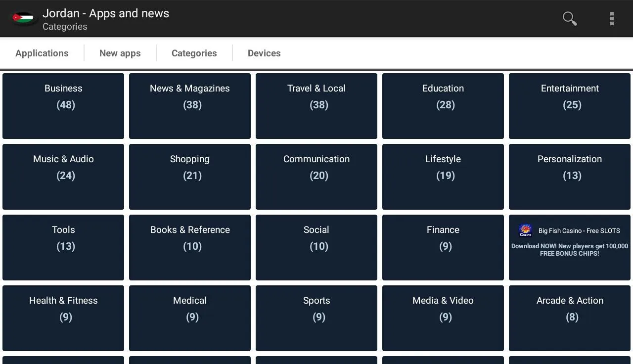Browse the Travel & Local category

[316, 106]
